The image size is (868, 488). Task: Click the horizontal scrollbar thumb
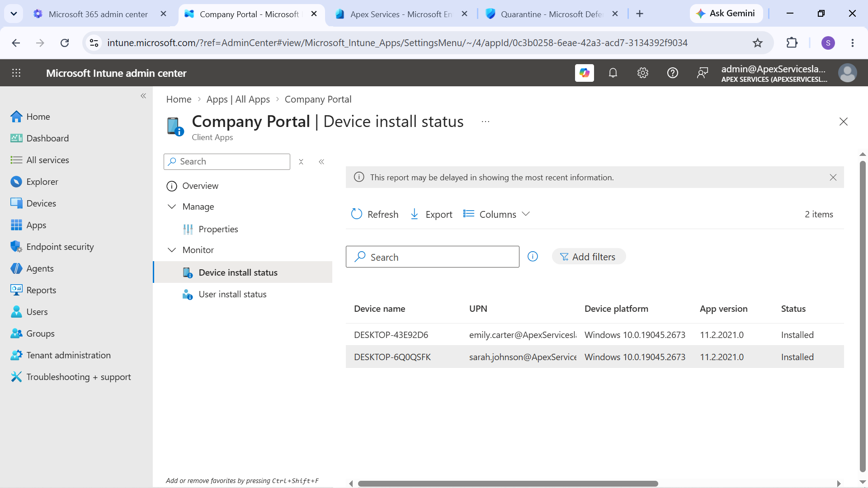pos(508,483)
